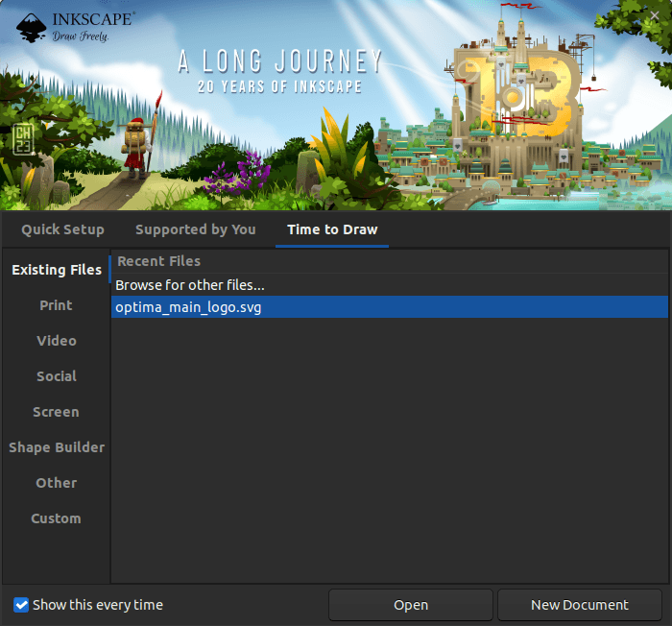Click the Open button

(x=411, y=605)
